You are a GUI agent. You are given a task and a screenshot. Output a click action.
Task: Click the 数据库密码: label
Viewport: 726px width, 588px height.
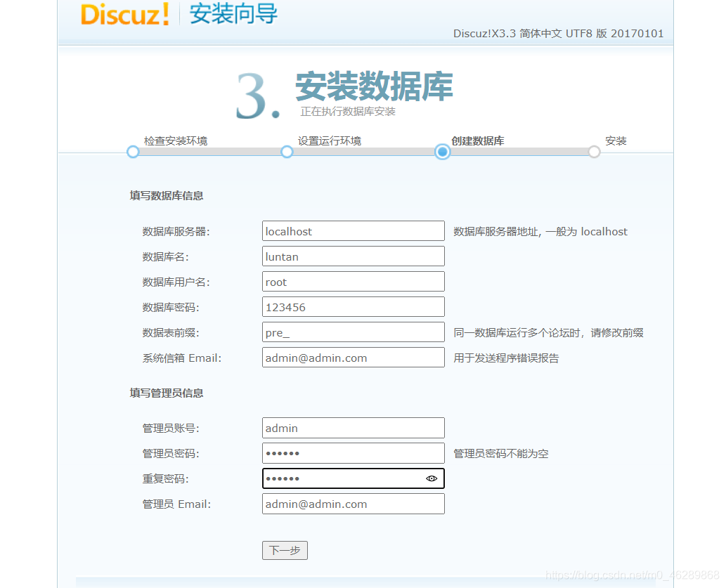point(171,308)
